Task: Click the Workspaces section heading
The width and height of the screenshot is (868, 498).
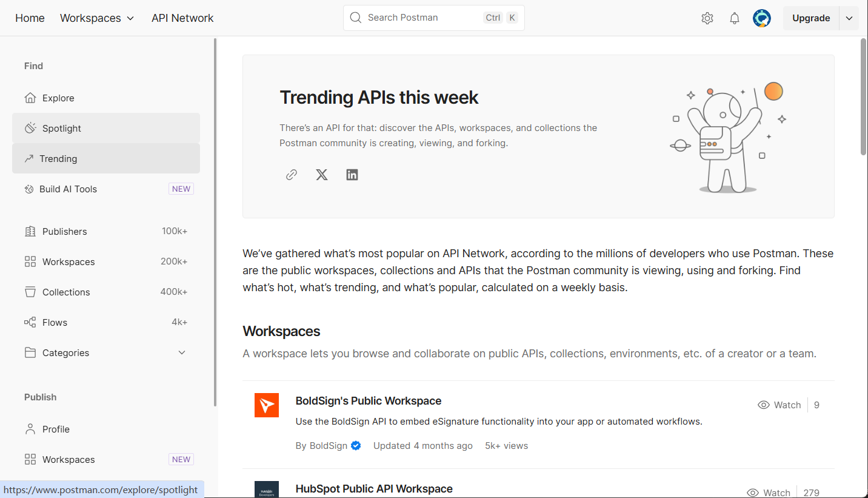Action: tap(281, 331)
